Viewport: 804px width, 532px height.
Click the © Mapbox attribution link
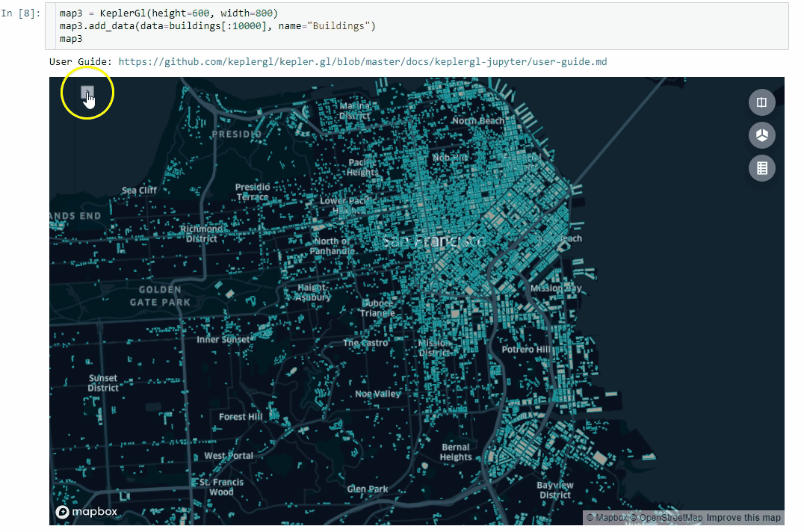coord(607,518)
